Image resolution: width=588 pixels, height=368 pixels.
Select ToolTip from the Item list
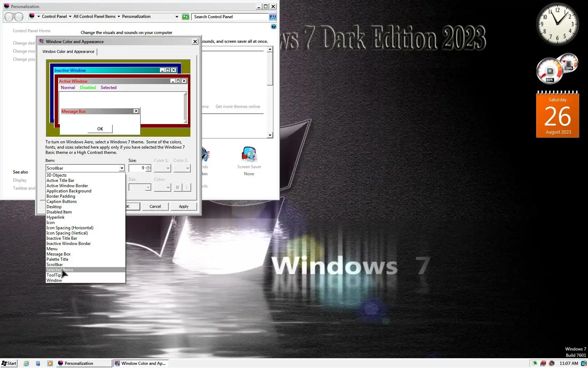coord(85,275)
